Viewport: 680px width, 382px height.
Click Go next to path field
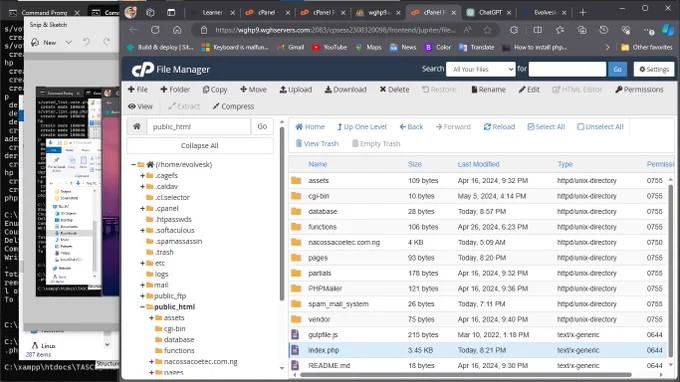click(x=262, y=126)
